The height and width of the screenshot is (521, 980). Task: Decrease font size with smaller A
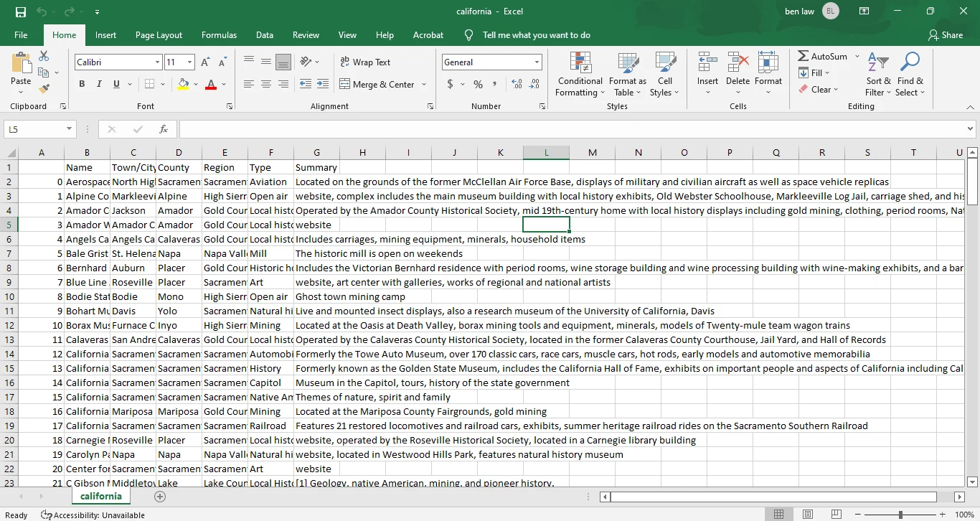click(222, 62)
